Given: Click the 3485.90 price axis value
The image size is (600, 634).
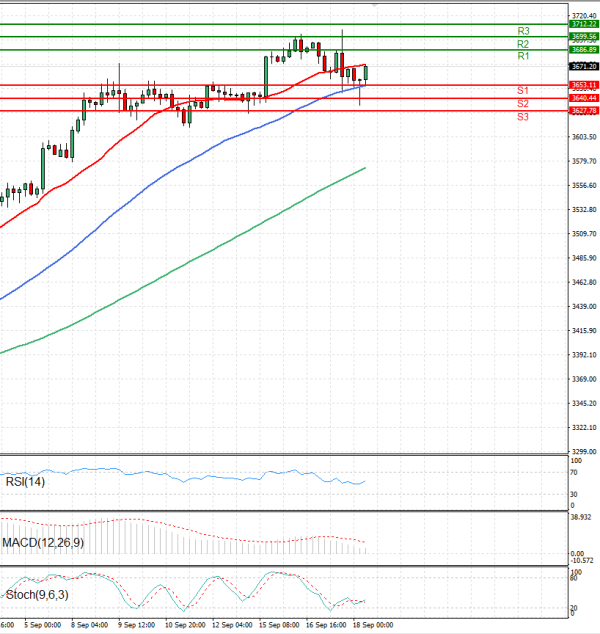Looking at the screenshot, I should [584, 258].
